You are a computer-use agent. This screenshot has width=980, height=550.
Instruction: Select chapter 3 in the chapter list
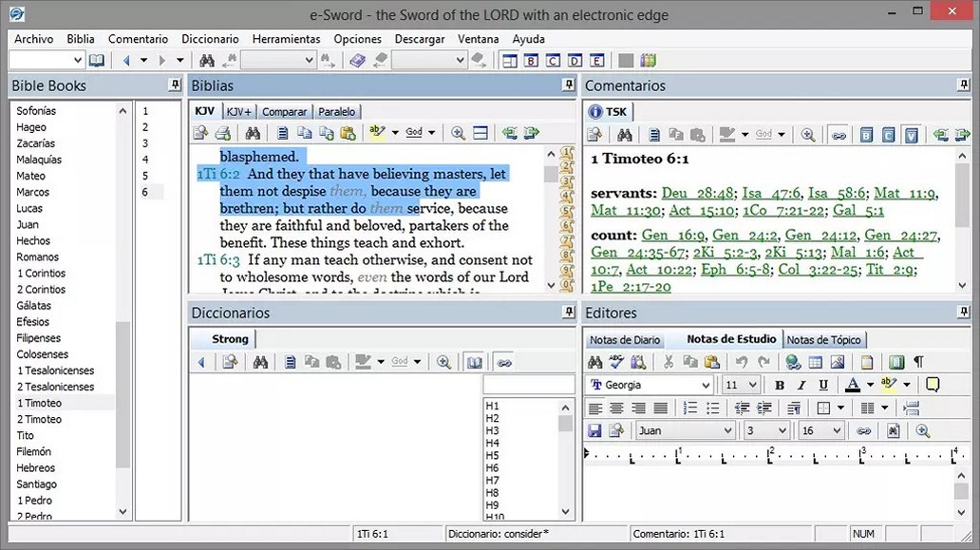tap(145, 143)
